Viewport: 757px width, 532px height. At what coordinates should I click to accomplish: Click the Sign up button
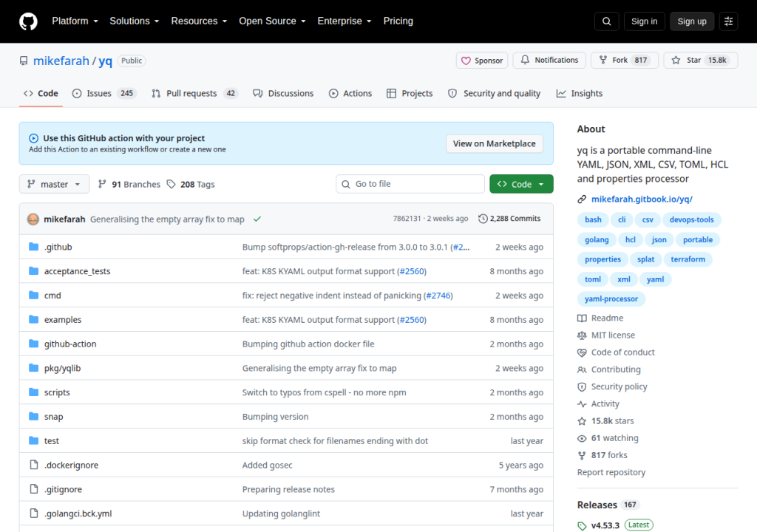click(692, 21)
